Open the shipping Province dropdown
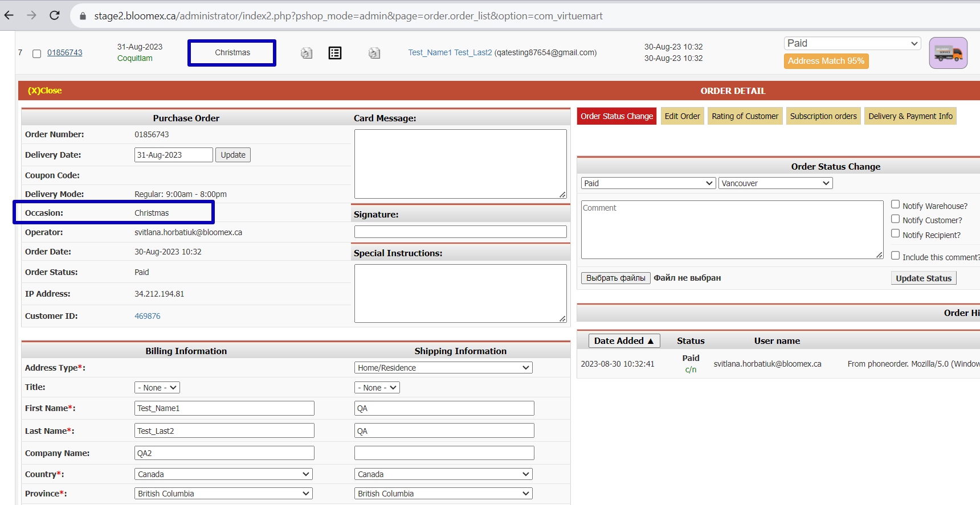 coord(443,494)
